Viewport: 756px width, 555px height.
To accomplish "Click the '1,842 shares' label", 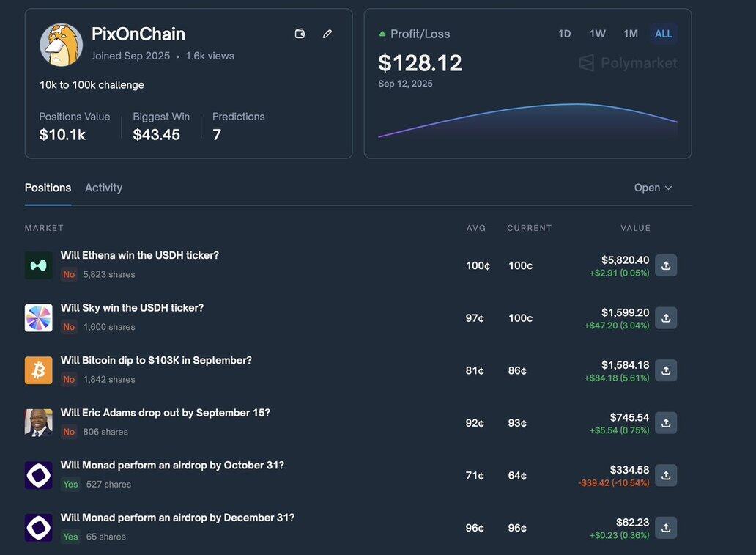I will point(109,380).
